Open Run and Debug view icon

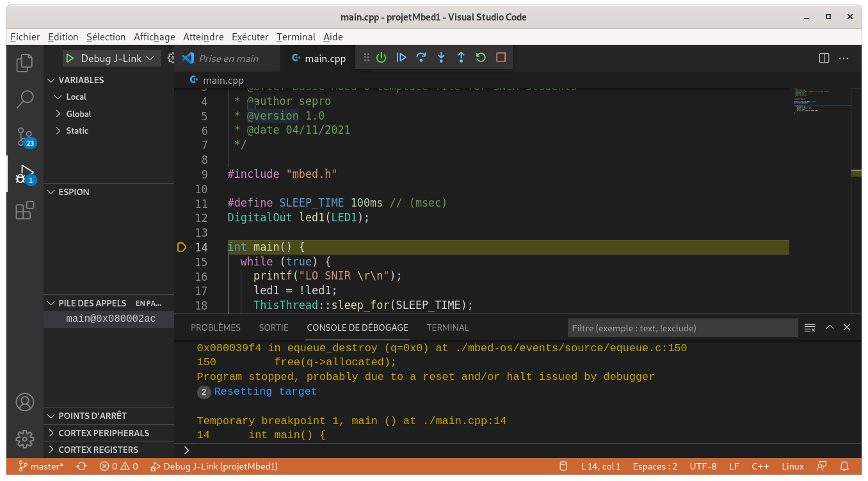tap(25, 174)
